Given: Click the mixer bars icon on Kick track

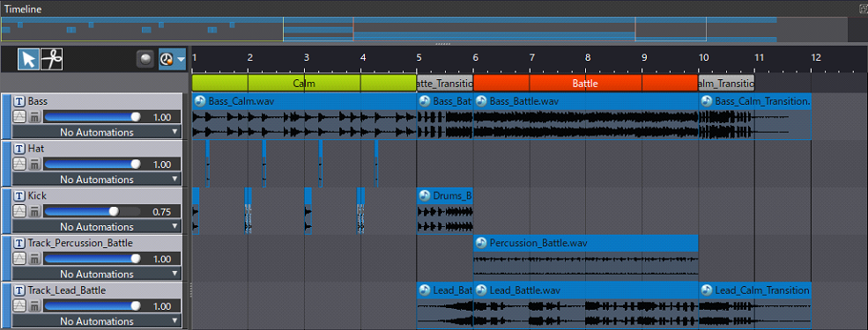Looking at the screenshot, I should (x=34, y=211).
